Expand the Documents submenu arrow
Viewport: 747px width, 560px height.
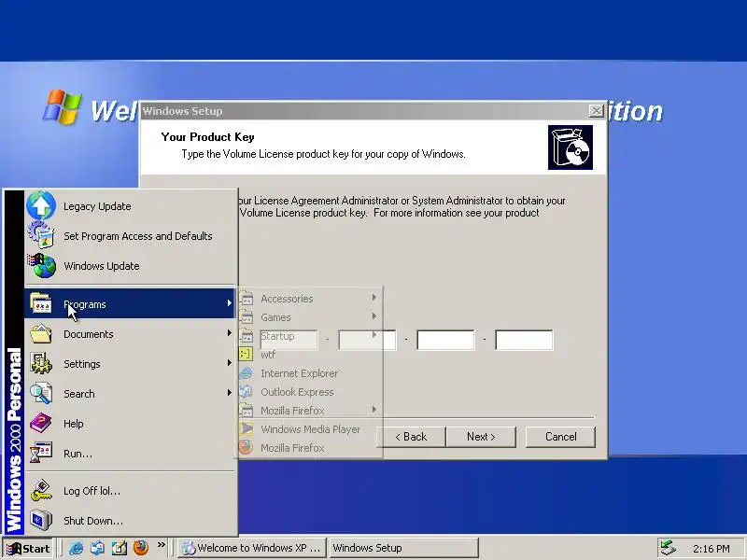pyautogui.click(x=229, y=333)
